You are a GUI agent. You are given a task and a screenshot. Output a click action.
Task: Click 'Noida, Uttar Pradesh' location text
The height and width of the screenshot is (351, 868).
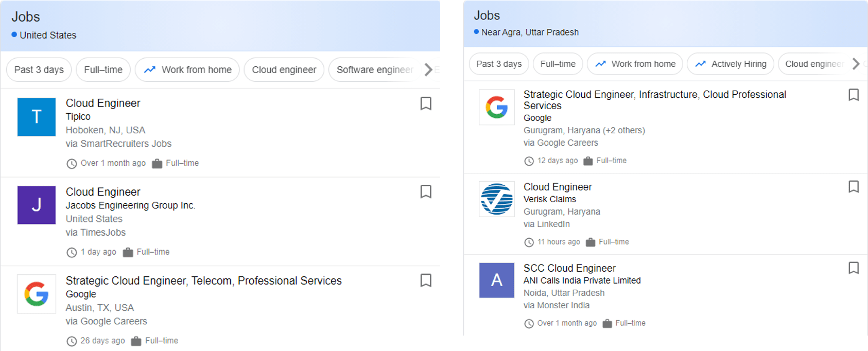pos(564,293)
